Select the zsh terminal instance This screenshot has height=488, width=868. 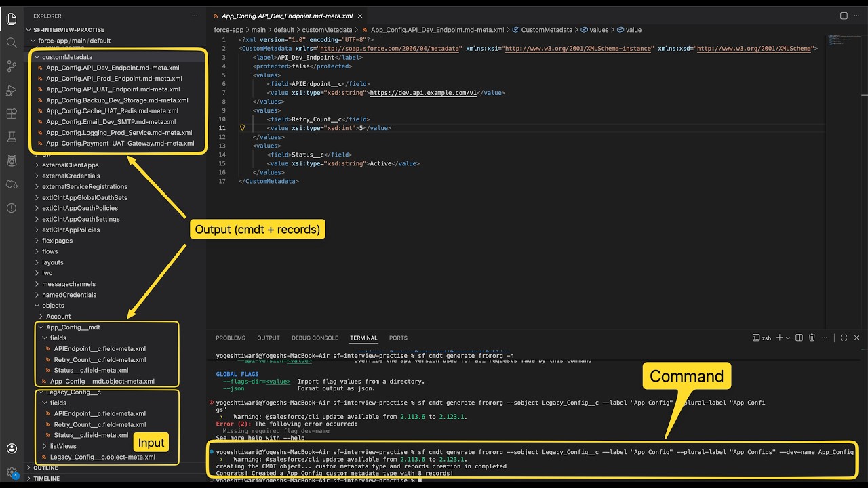(762, 338)
